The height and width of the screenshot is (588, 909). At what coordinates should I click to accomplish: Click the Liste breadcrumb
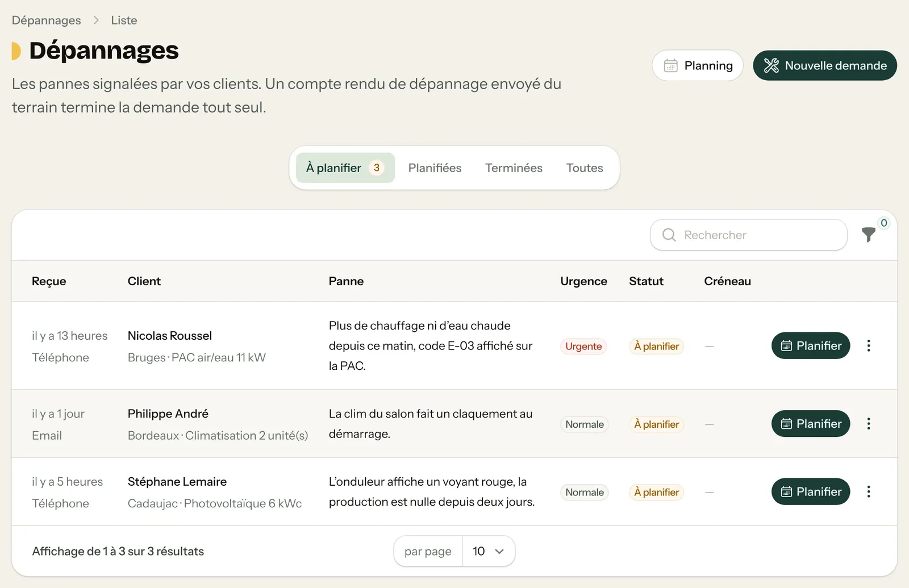(124, 20)
